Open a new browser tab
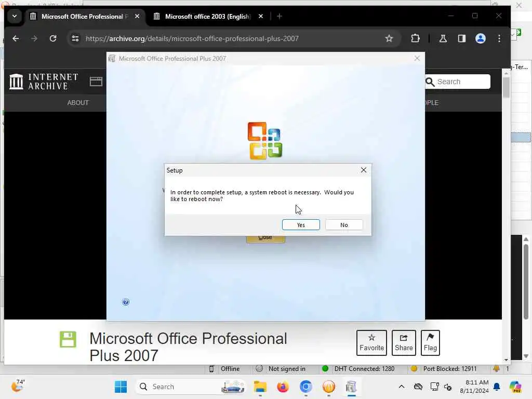This screenshot has height=399, width=532. 279,16
